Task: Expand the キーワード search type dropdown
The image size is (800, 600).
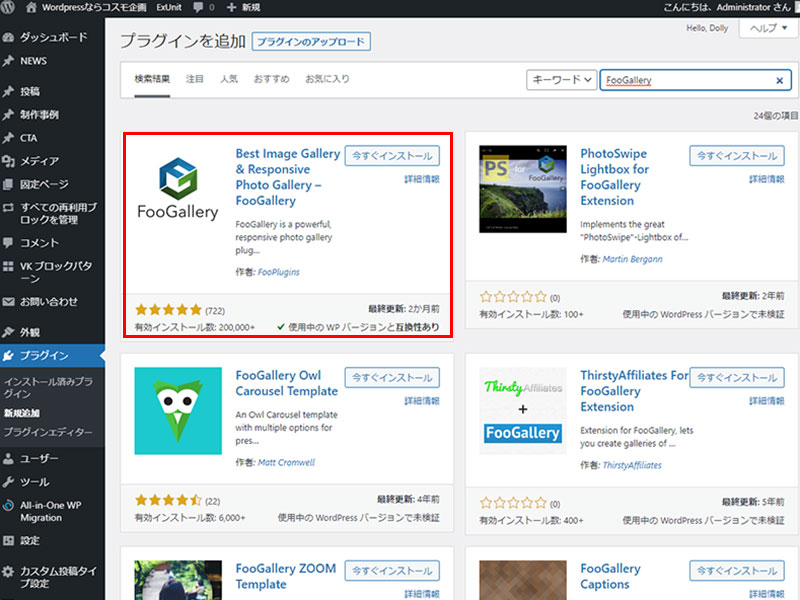Action: click(561, 81)
